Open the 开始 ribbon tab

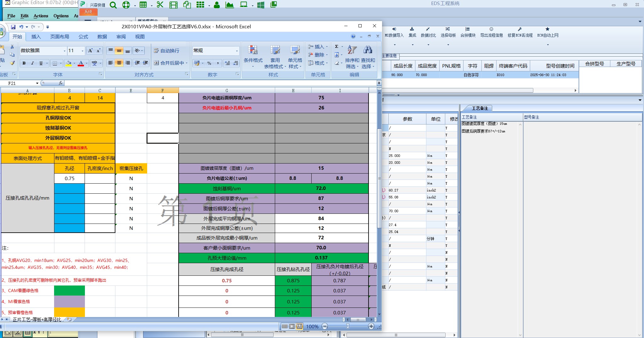pos(17,37)
